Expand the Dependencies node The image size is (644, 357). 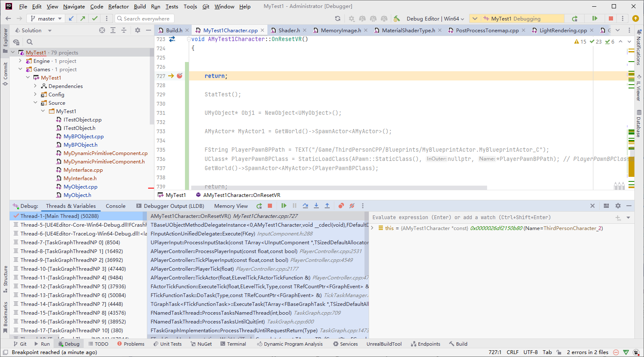(x=35, y=86)
